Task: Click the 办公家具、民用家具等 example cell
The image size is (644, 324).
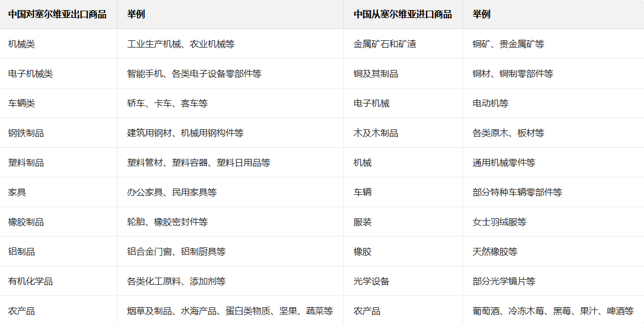Action: click(x=172, y=192)
